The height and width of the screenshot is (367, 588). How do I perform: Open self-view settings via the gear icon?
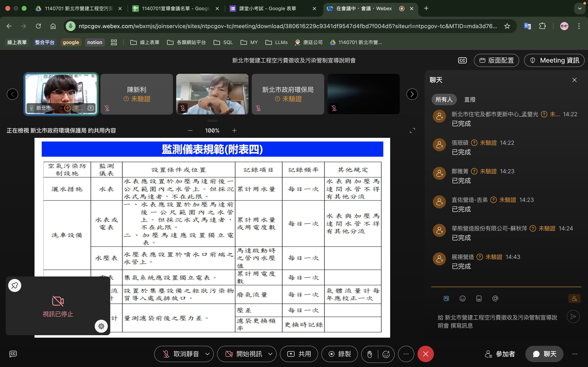click(x=101, y=326)
